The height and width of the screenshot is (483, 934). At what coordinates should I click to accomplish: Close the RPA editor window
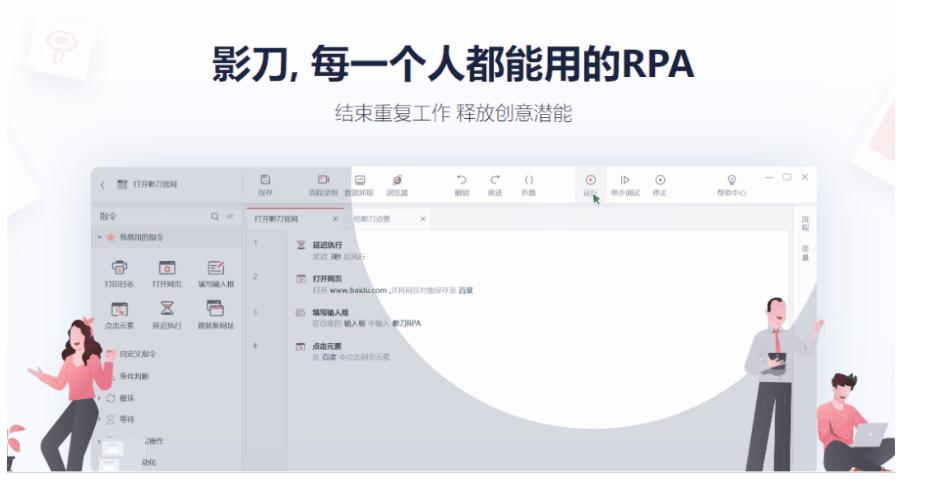click(x=805, y=177)
